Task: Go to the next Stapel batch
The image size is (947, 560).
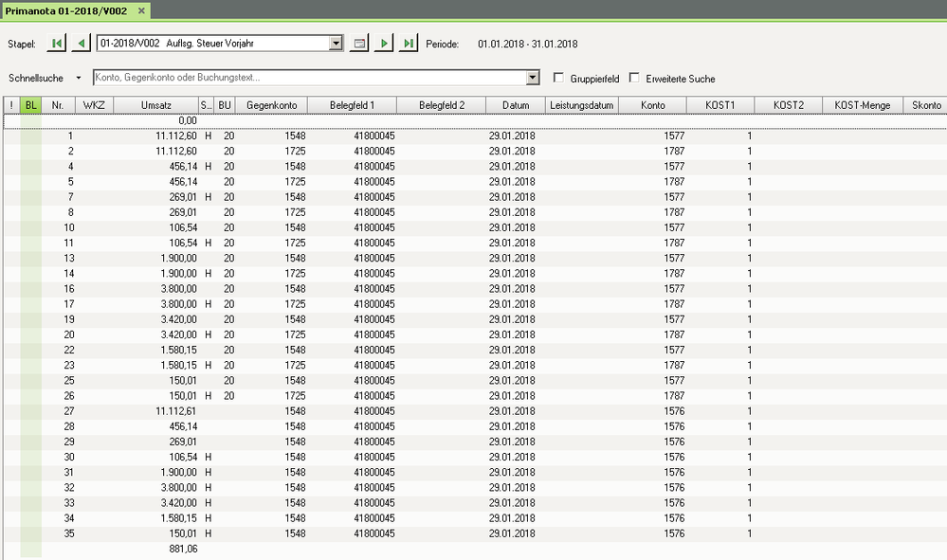Action: pos(384,44)
